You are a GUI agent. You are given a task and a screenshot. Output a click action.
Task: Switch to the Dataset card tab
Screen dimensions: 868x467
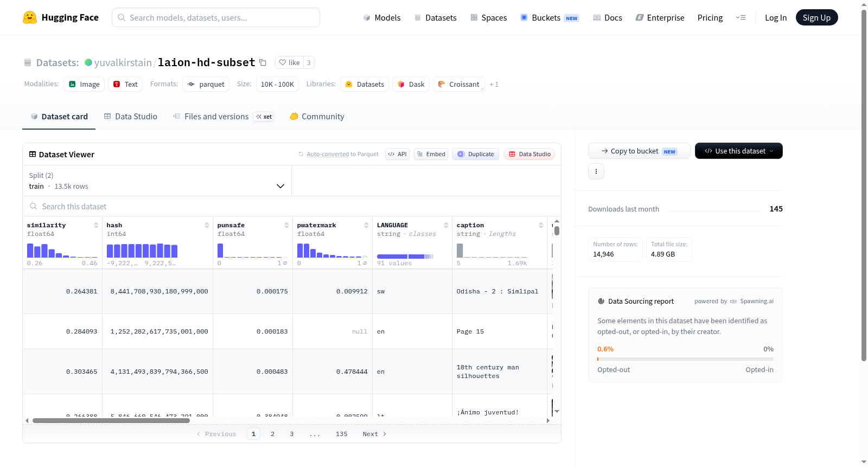tap(59, 117)
